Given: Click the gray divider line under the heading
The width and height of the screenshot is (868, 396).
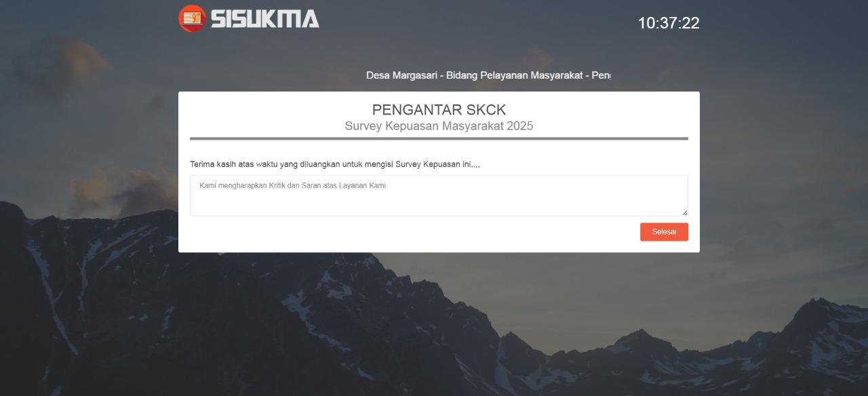Looking at the screenshot, I should pyautogui.click(x=439, y=138).
